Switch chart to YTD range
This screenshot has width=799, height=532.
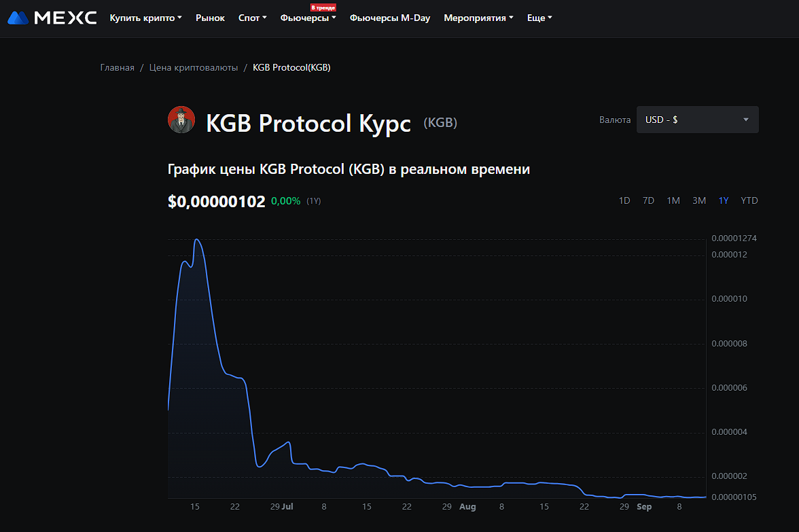[749, 200]
